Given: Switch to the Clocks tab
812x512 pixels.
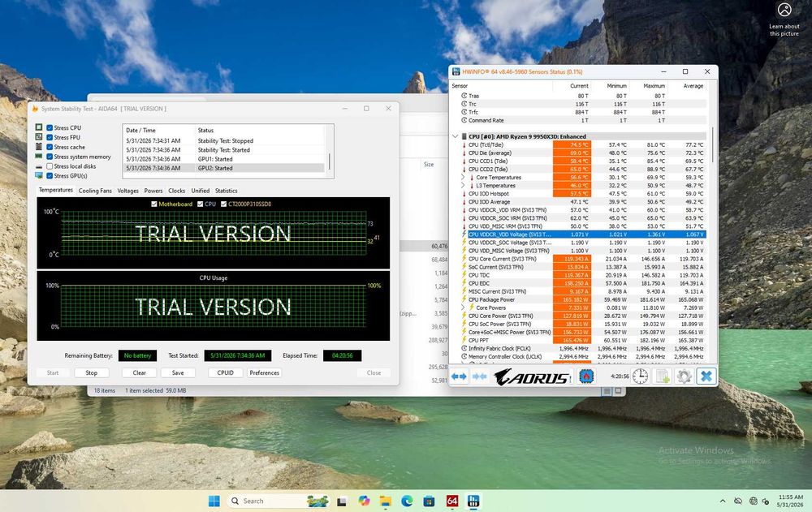Looking at the screenshot, I should click(x=176, y=191).
